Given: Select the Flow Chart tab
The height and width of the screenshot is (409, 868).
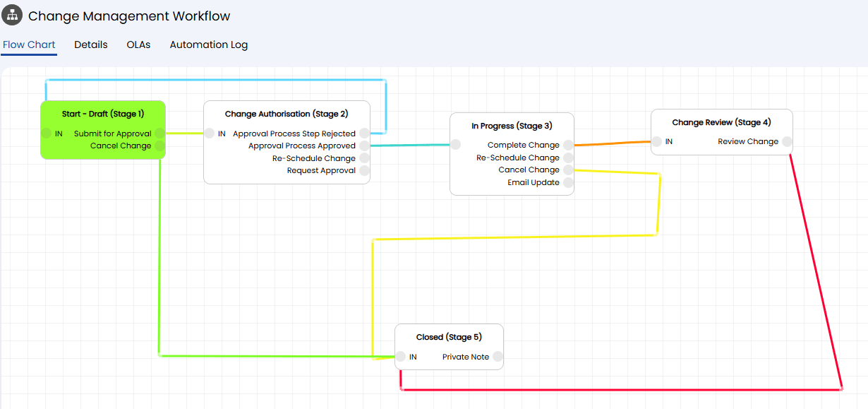Looking at the screenshot, I should (x=29, y=45).
